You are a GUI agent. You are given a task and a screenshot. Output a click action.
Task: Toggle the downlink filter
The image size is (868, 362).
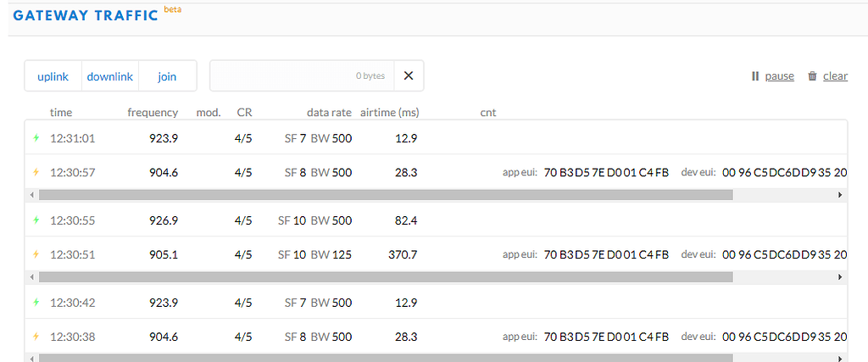tap(110, 76)
